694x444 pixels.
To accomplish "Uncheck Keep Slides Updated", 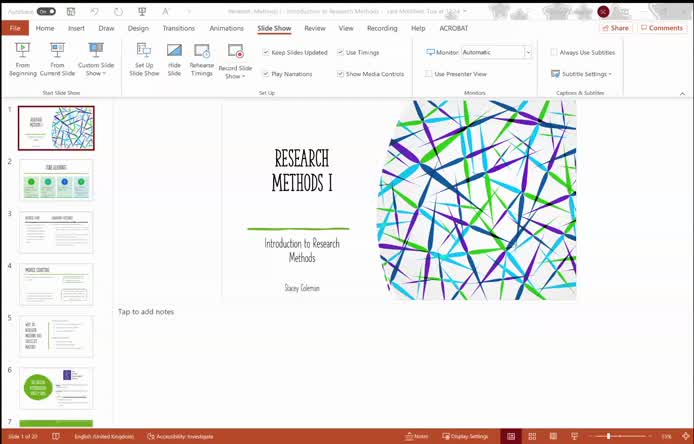I will point(266,52).
